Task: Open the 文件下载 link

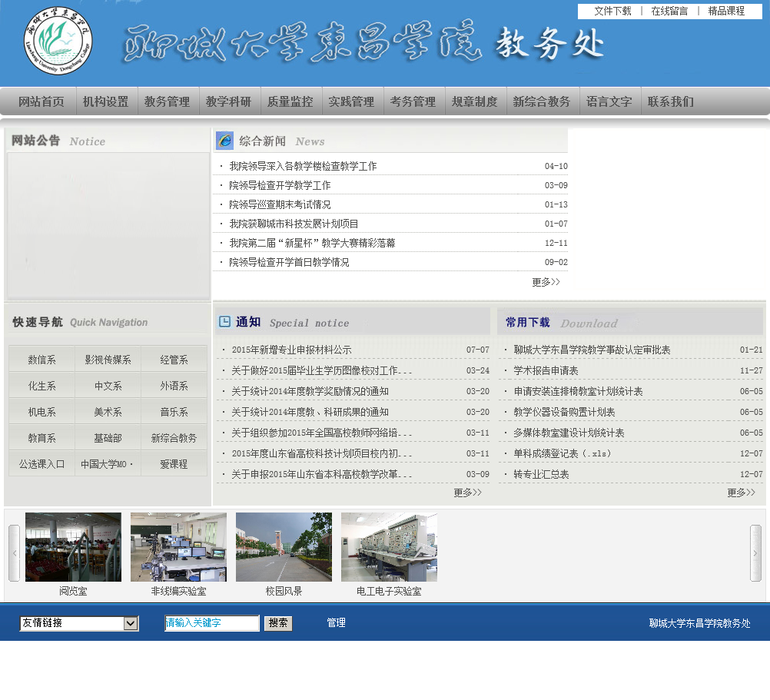Action: coord(612,11)
